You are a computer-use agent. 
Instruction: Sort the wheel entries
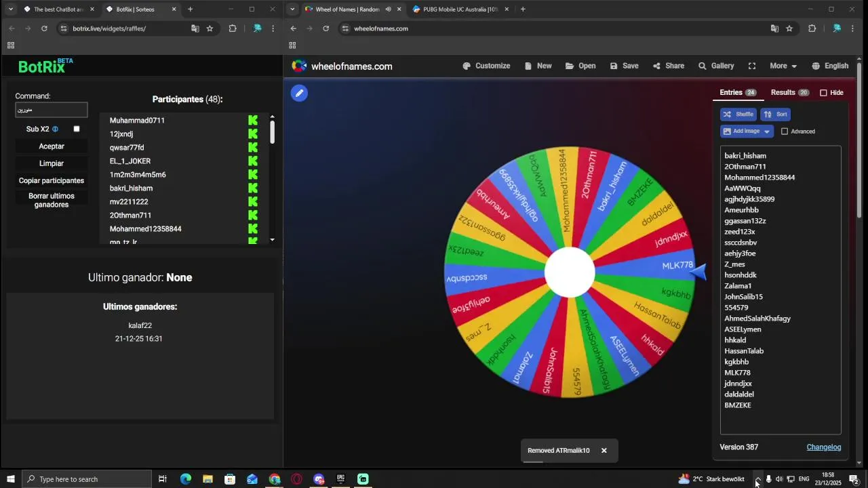(x=776, y=115)
